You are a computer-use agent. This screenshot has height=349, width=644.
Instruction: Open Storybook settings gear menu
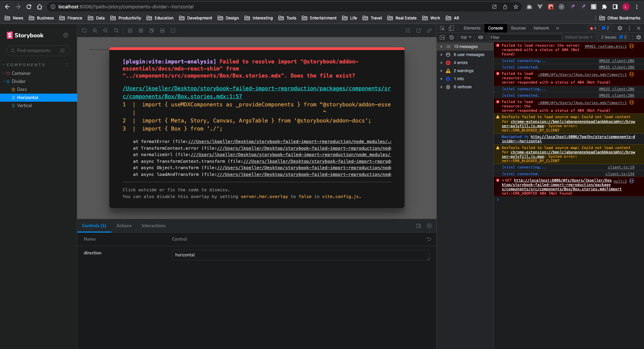(66, 35)
